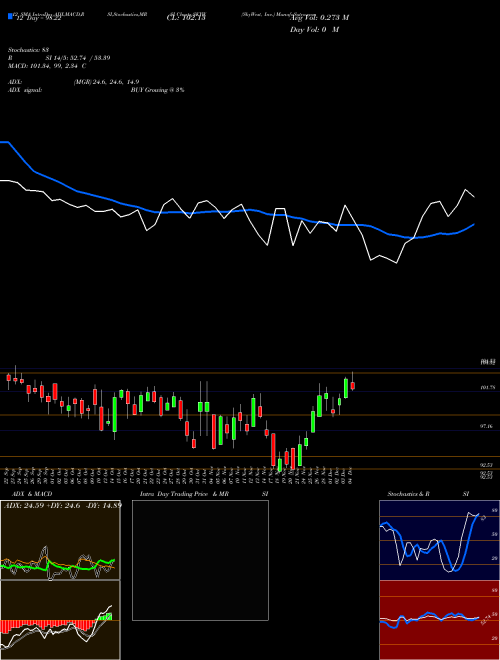500x660 pixels.
Task: Click the 'ADX: 24.59 +DY: 24.6 -DY: 14.89' readout
Action: [x=63, y=506]
